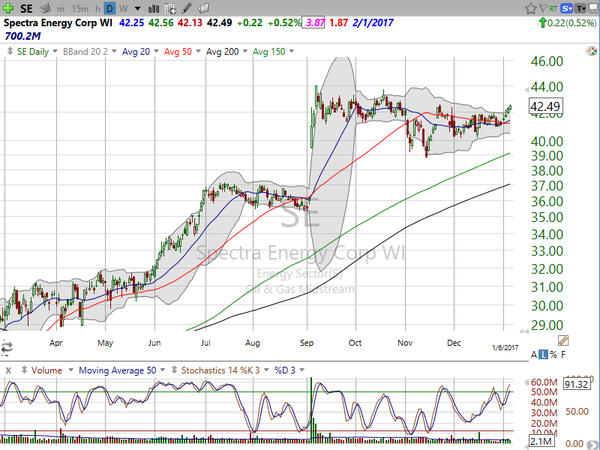Open the T dropdown button
This screenshot has width=600, height=450.
coord(580,8)
